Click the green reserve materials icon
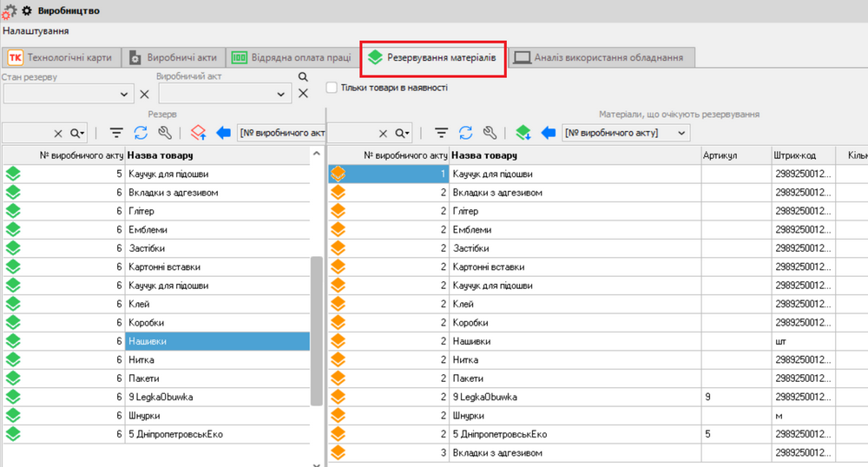 (523, 133)
